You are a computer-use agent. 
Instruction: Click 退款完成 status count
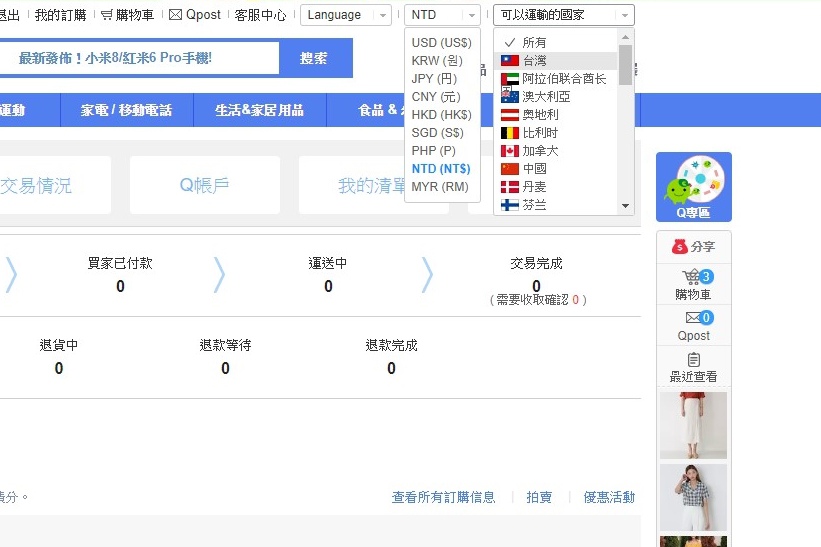pyautogui.click(x=391, y=369)
